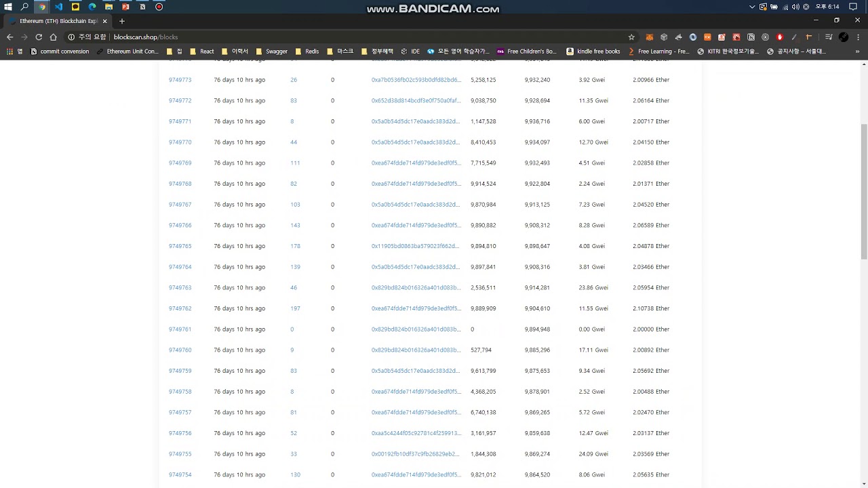Expand the overflow bookmarks chevron
Viewport: 868px width, 488px height.
coord(857,52)
